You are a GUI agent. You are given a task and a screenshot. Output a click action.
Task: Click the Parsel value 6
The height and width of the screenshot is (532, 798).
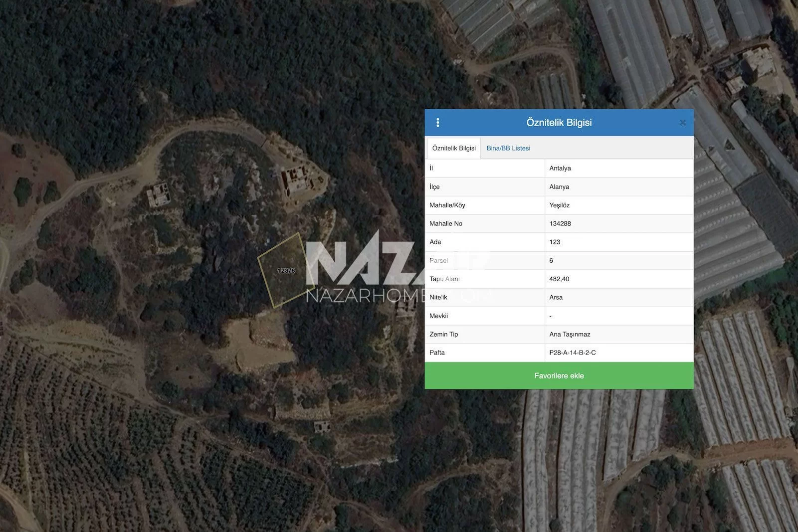pyautogui.click(x=551, y=260)
